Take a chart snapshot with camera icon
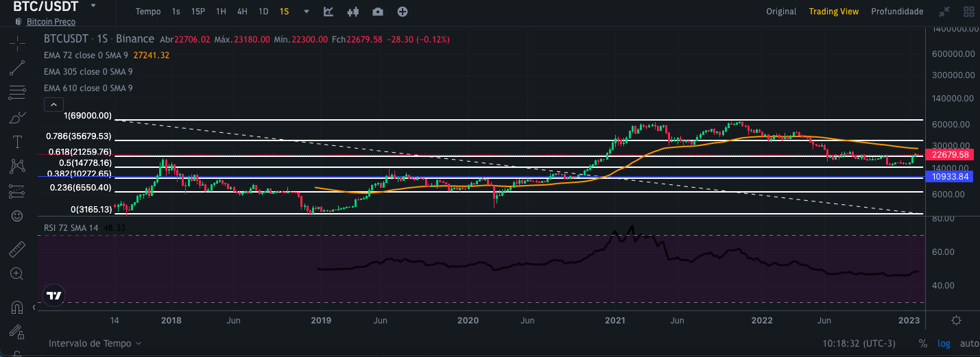The height and width of the screenshot is (357, 980). click(378, 12)
